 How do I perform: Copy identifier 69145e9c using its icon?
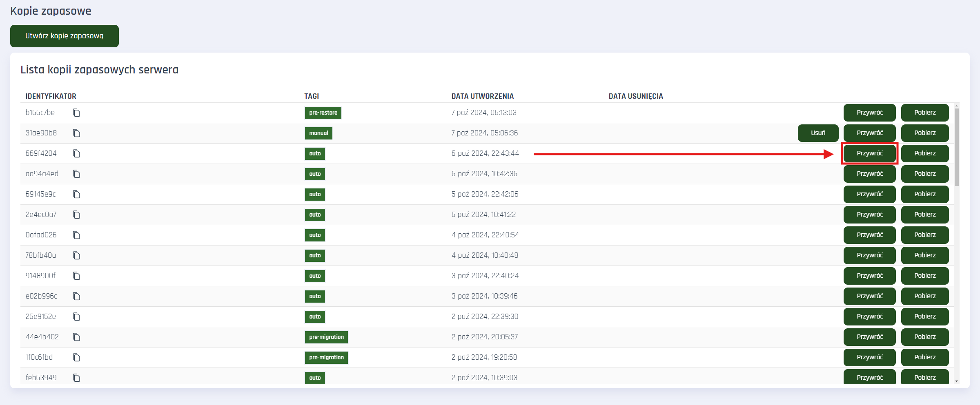[76, 195]
